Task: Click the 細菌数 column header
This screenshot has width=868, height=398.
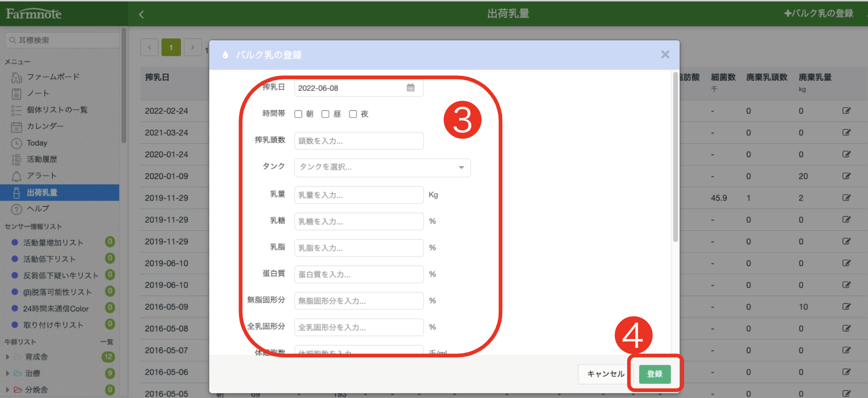Action: tap(723, 77)
